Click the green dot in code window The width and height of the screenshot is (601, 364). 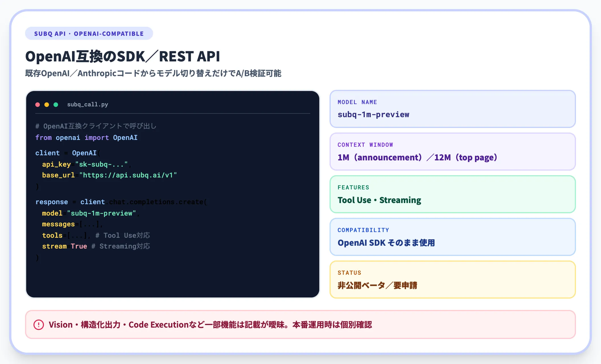pos(56,105)
